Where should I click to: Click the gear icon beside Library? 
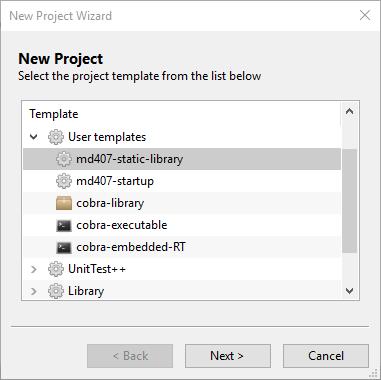tap(56, 291)
